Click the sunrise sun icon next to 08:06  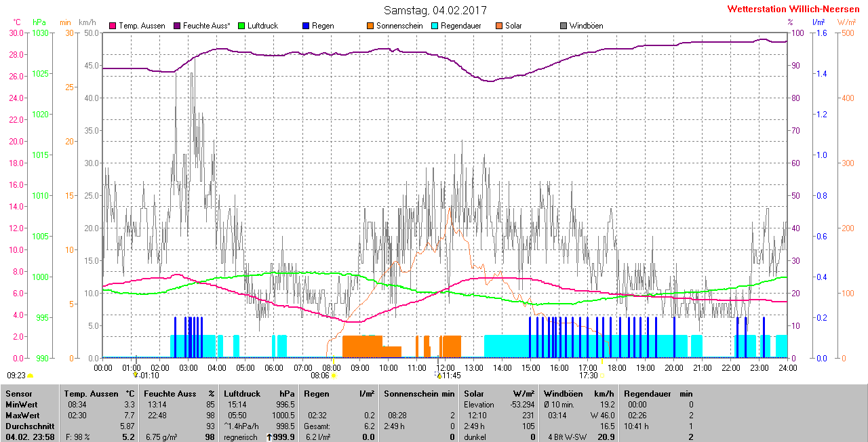point(334,376)
